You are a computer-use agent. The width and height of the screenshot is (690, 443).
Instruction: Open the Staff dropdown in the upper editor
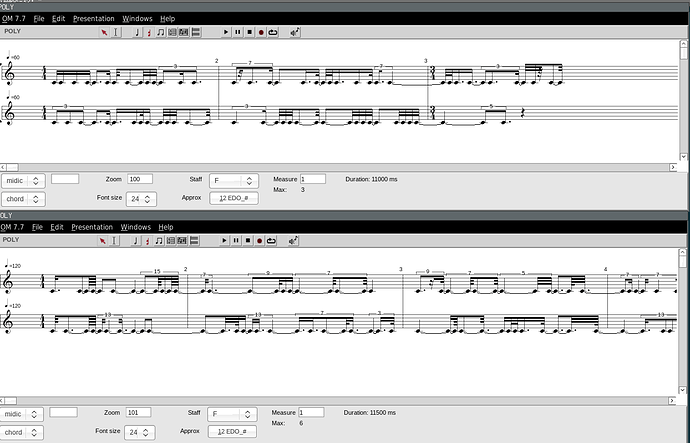[234, 181]
